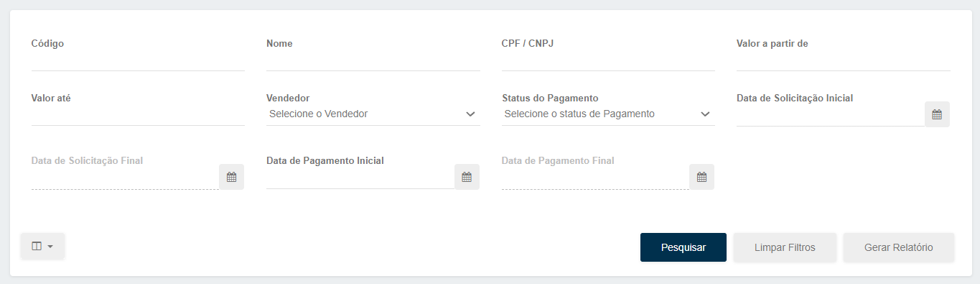Image resolution: width=980 pixels, height=284 pixels.
Task: Open calendar for Data de Solicitação Inicial
Action: click(x=937, y=114)
